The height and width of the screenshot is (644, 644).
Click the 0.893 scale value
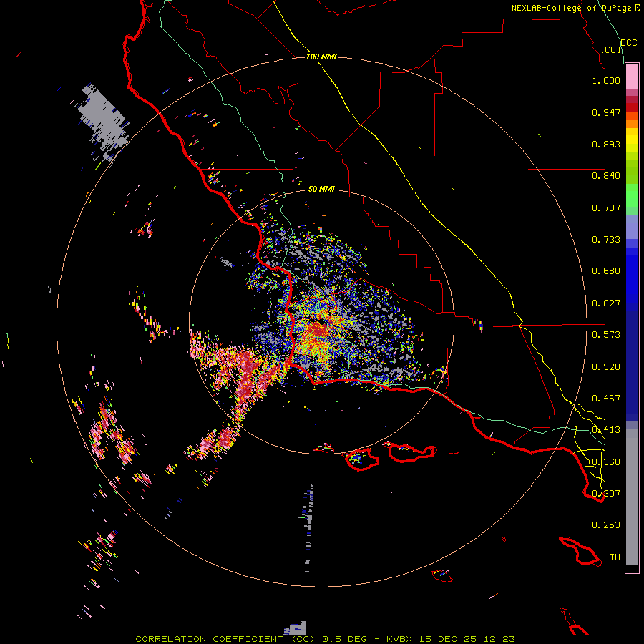coord(606,144)
